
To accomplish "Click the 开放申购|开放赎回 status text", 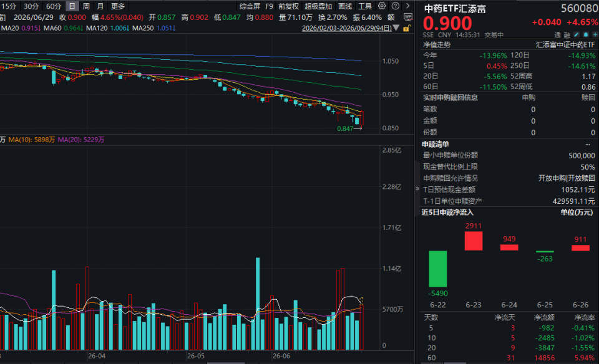I will tap(567, 178).
